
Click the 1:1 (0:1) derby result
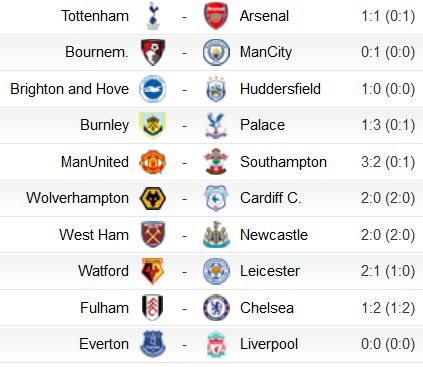click(388, 16)
